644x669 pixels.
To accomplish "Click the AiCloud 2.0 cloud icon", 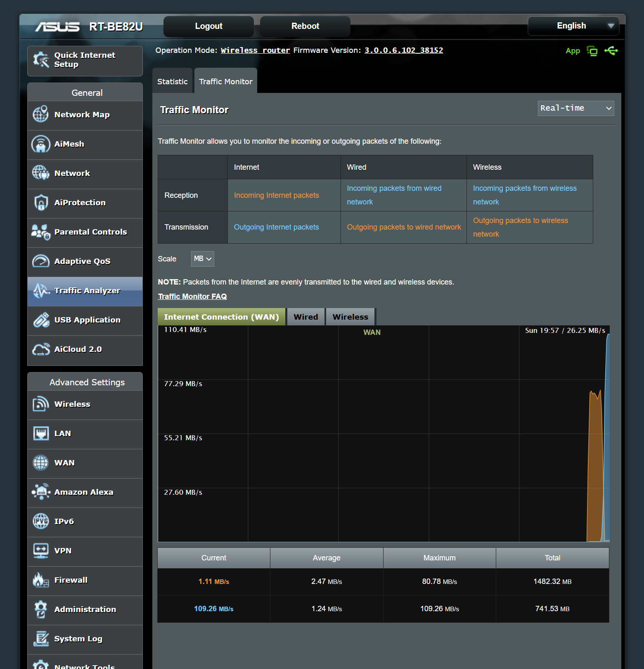I will click(41, 349).
